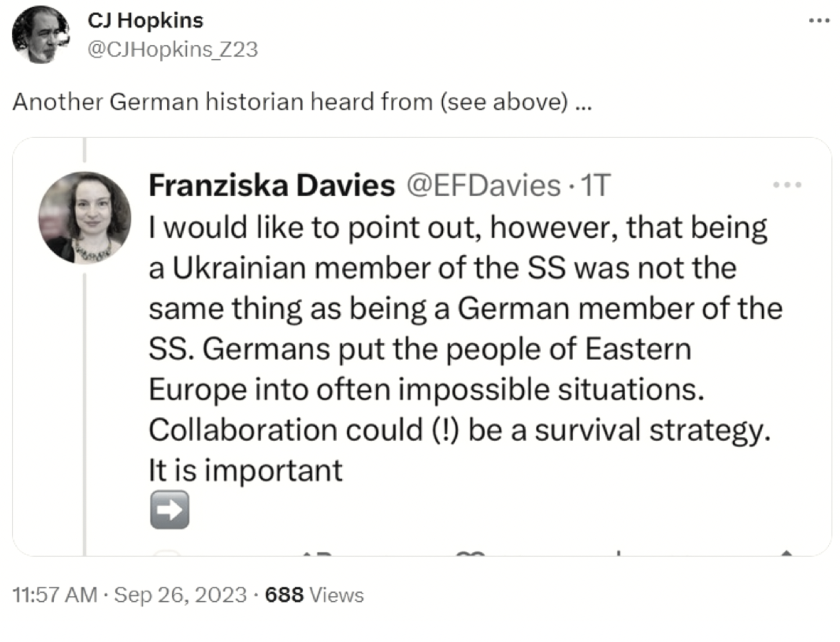This screenshot has width=840, height=642.
Task: Click the cropped view-count icon in quoted tweet
Action: coord(619,553)
